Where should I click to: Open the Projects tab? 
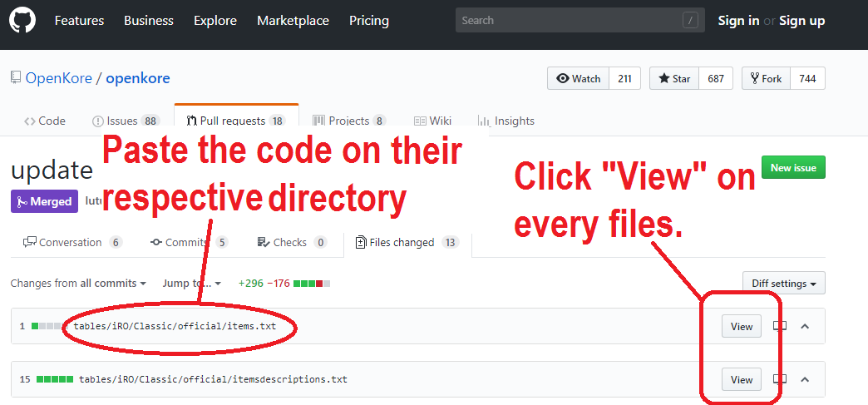349,121
